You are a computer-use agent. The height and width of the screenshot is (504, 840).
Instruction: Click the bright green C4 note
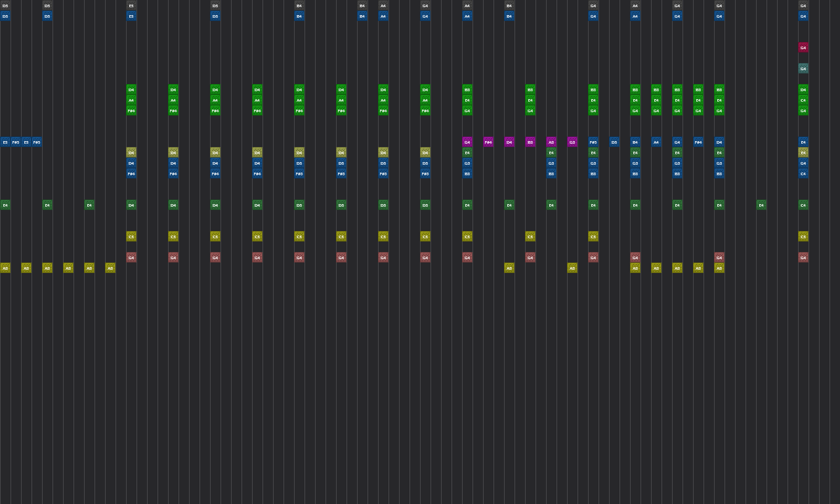803,100
